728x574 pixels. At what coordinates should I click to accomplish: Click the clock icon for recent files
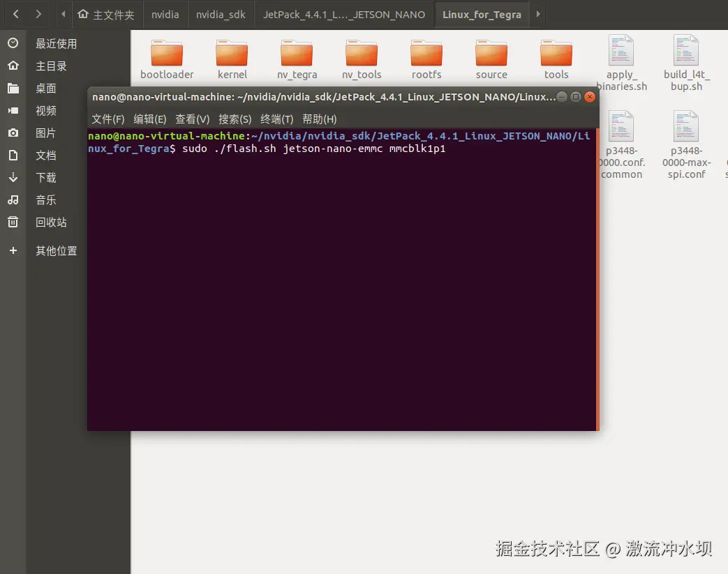(13, 44)
